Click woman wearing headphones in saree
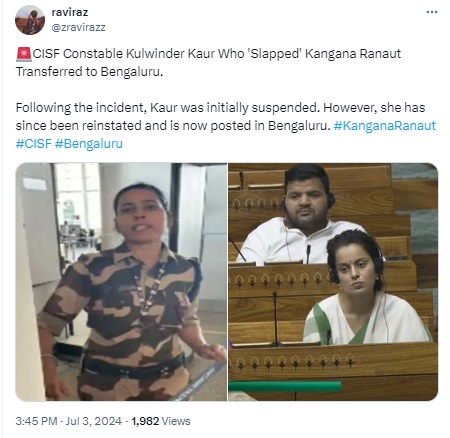The image size is (450, 438). point(363,288)
